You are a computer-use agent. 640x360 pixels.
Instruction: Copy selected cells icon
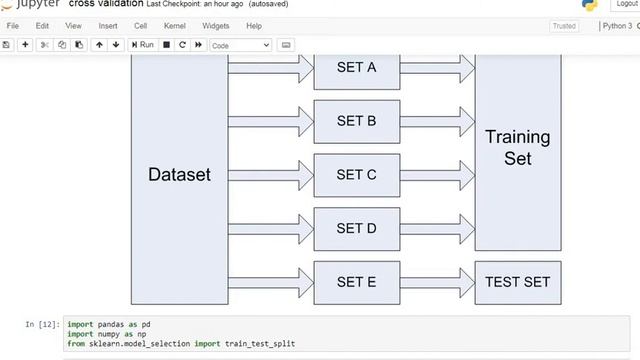[62, 45]
